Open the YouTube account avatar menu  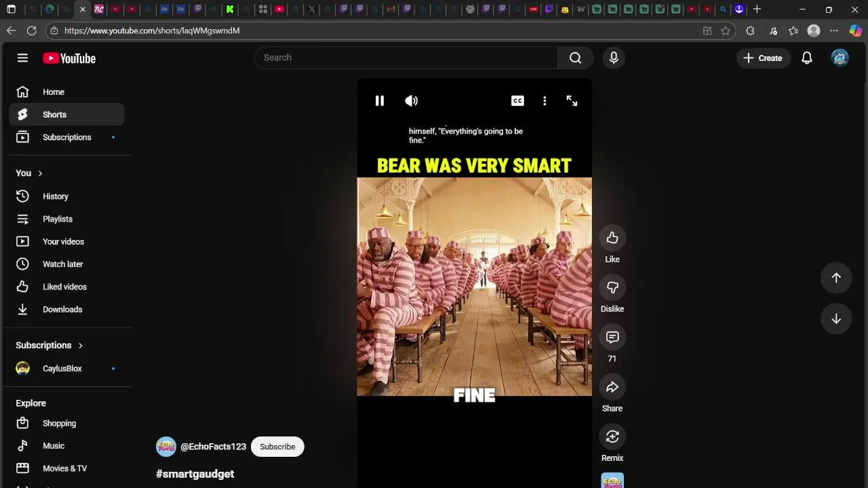pos(840,58)
